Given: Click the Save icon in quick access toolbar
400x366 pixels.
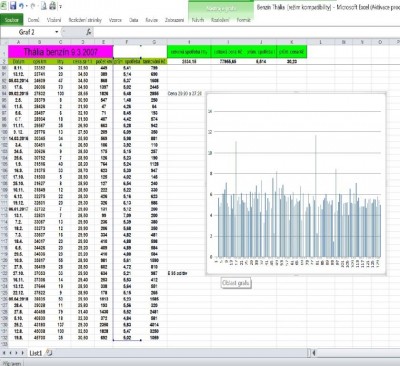Looking at the screenshot, I should (13, 6).
